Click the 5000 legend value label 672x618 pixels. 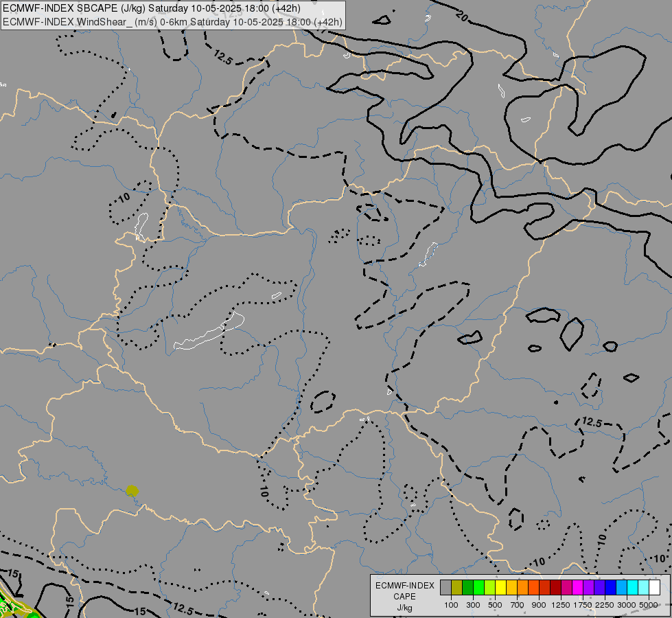pyautogui.click(x=649, y=605)
